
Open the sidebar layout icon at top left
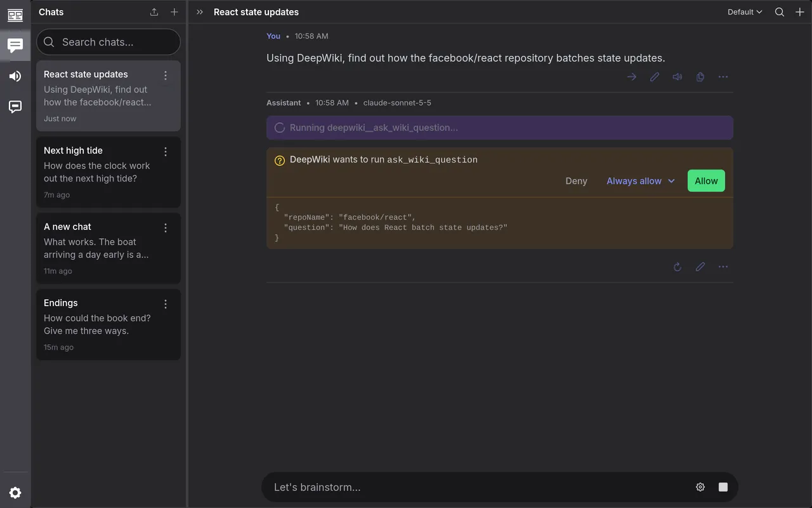coord(15,15)
